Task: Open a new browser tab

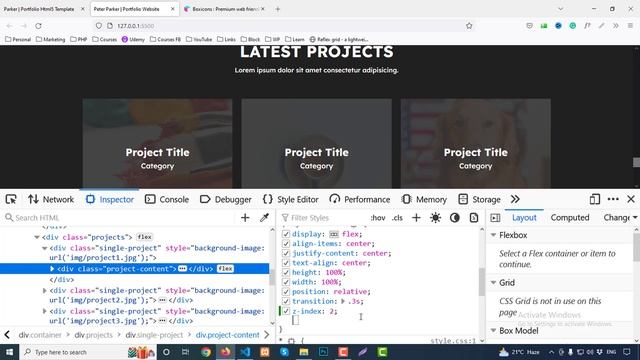Action: pyautogui.click(x=278, y=9)
